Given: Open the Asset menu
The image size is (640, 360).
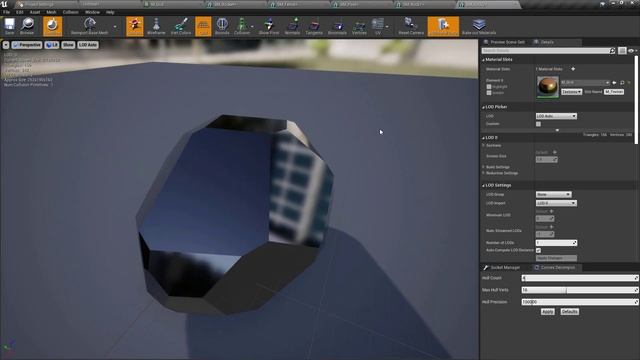Looking at the screenshot, I should [35, 12].
